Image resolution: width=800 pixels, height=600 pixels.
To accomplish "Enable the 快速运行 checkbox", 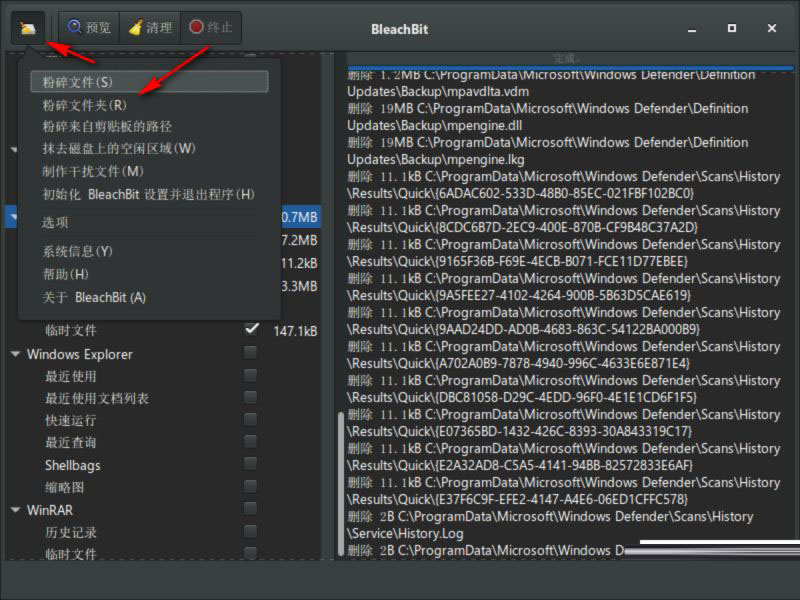I will [251, 419].
